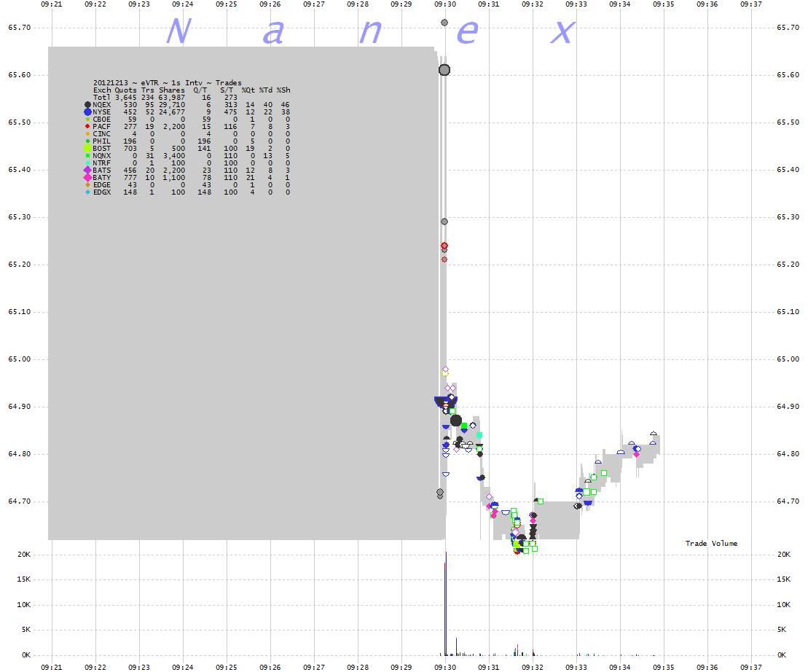
Task: Click the legend title '20121213 ~ eVTR ~ 1s Intv ~ Trades'
Action: [x=168, y=82]
